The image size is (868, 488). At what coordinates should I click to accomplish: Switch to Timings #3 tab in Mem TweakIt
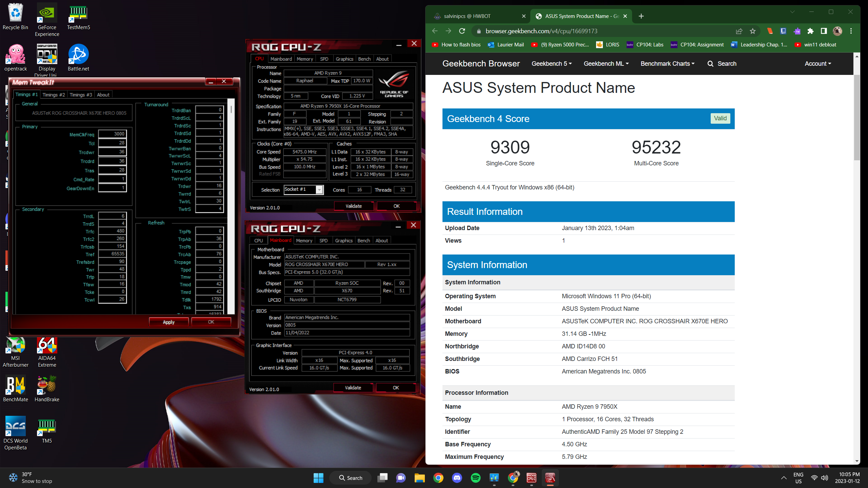(81, 95)
